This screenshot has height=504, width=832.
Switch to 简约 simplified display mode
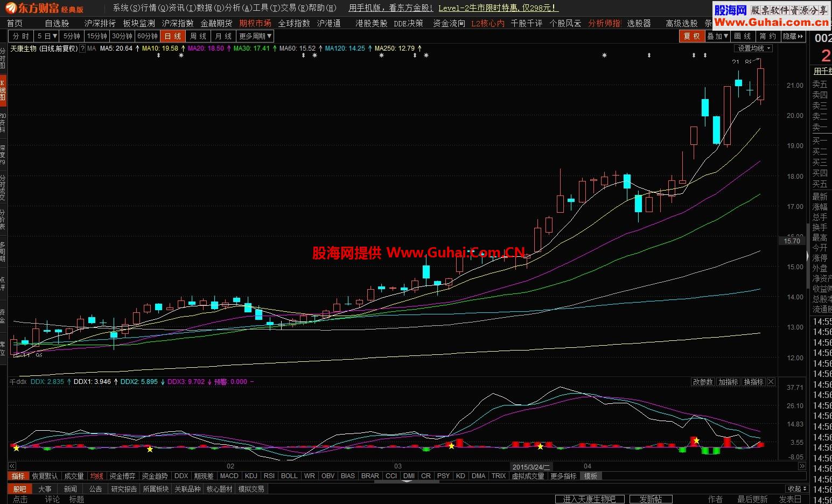[767, 36]
